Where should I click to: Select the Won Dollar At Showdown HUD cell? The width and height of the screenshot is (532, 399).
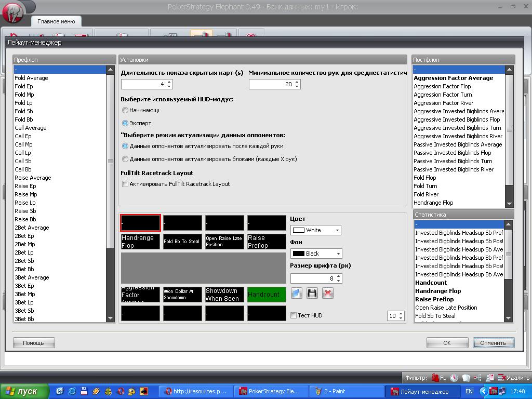(x=182, y=295)
